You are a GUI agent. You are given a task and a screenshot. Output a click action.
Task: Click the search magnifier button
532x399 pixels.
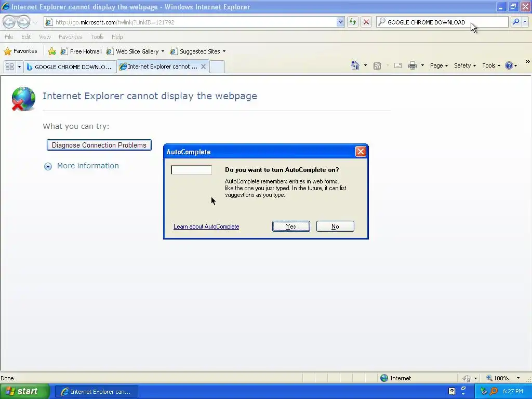pos(516,22)
